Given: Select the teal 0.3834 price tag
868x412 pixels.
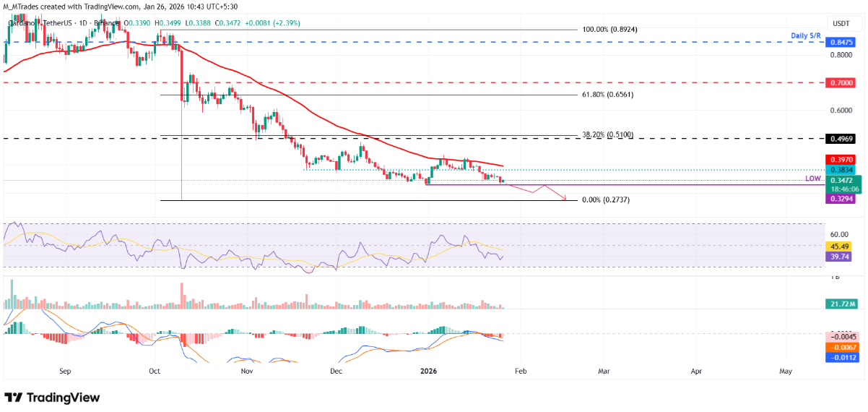Looking at the screenshot, I should click(x=839, y=169).
